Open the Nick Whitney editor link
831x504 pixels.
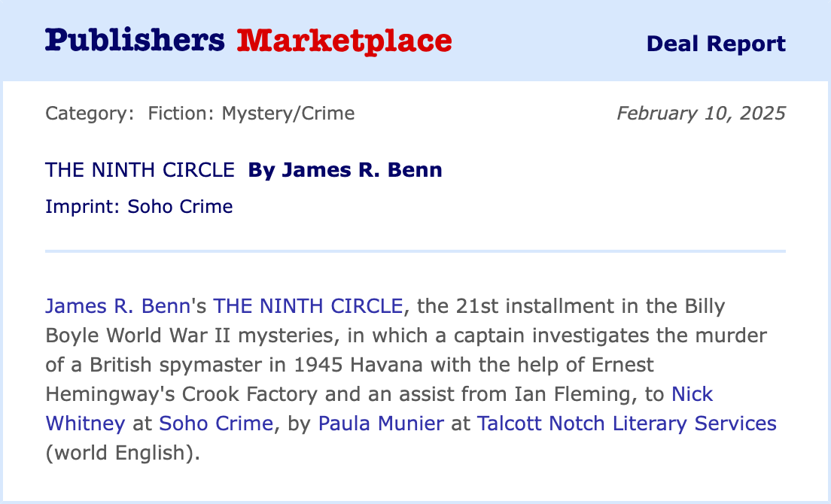85,423
